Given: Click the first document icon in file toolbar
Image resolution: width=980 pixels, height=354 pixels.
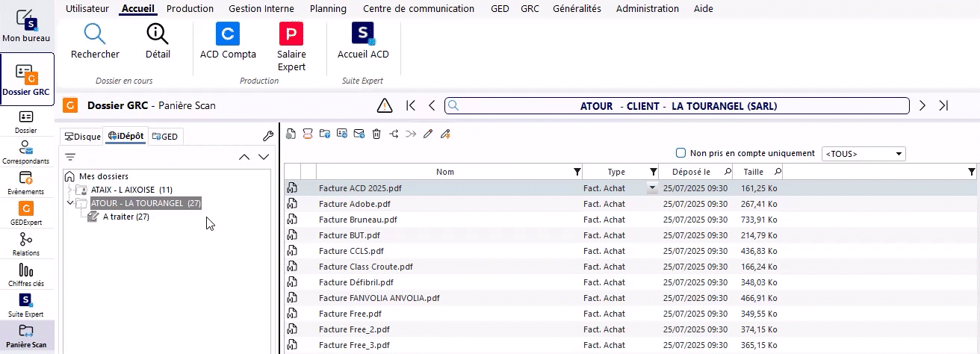Looking at the screenshot, I should click(x=290, y=134).
